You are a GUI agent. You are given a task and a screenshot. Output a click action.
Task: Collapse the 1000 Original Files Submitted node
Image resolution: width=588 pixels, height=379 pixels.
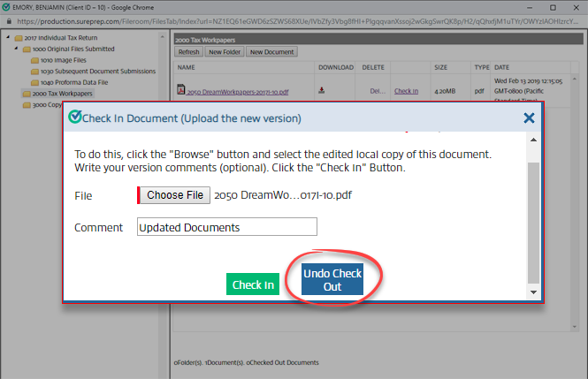[15, 49]
